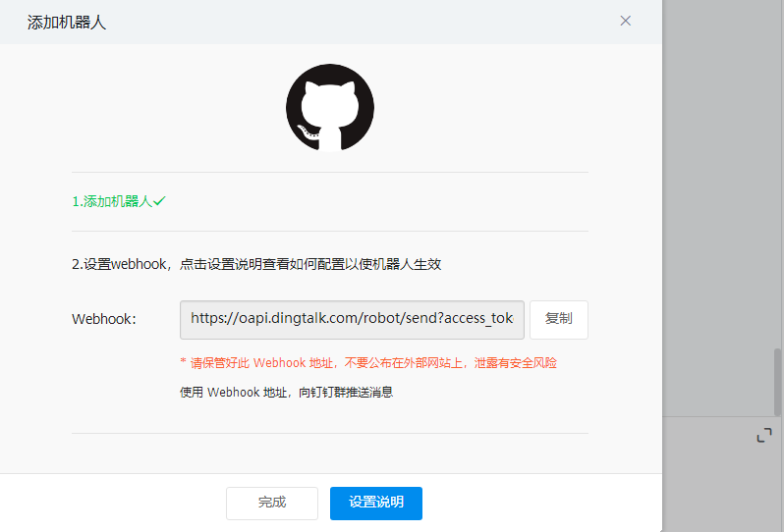Click the 2.设置webhook instruction text
The height and width of the screenshot is (532, 784).
256,264
